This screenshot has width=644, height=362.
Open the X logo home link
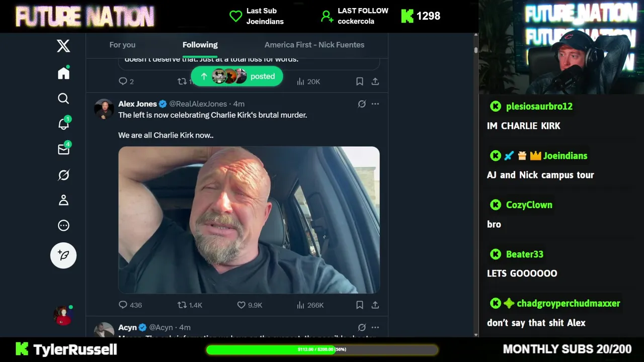(63, 46)
